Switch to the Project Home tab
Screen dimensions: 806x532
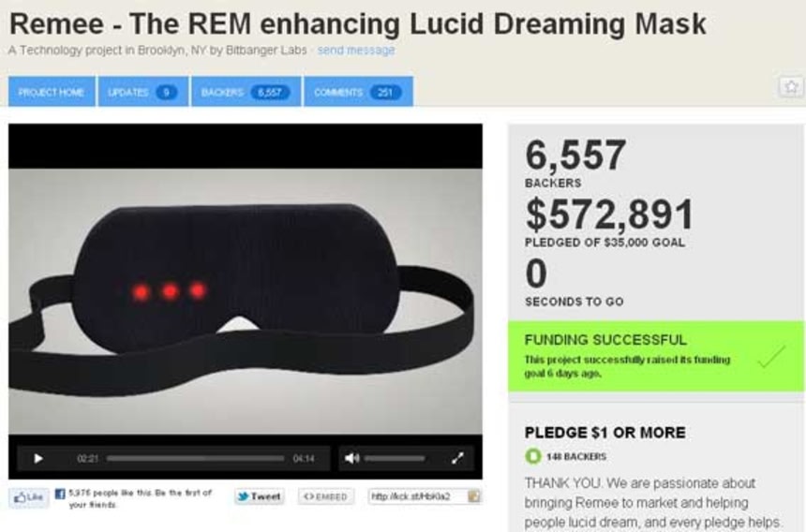point(52,92)
